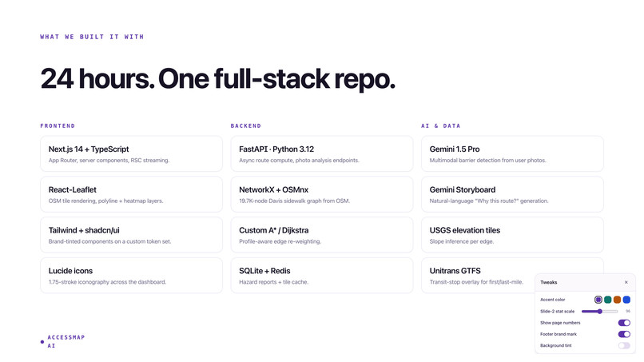Adjust the Slide-2 stat scale slider

coord(599,312)
